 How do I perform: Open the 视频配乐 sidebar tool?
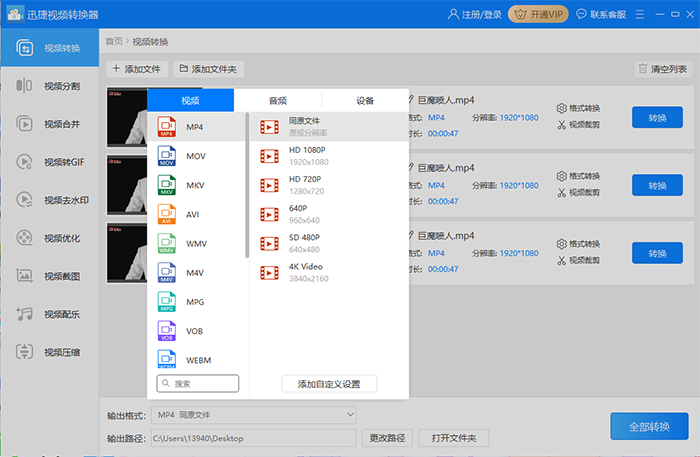click(x=50, y=314)
